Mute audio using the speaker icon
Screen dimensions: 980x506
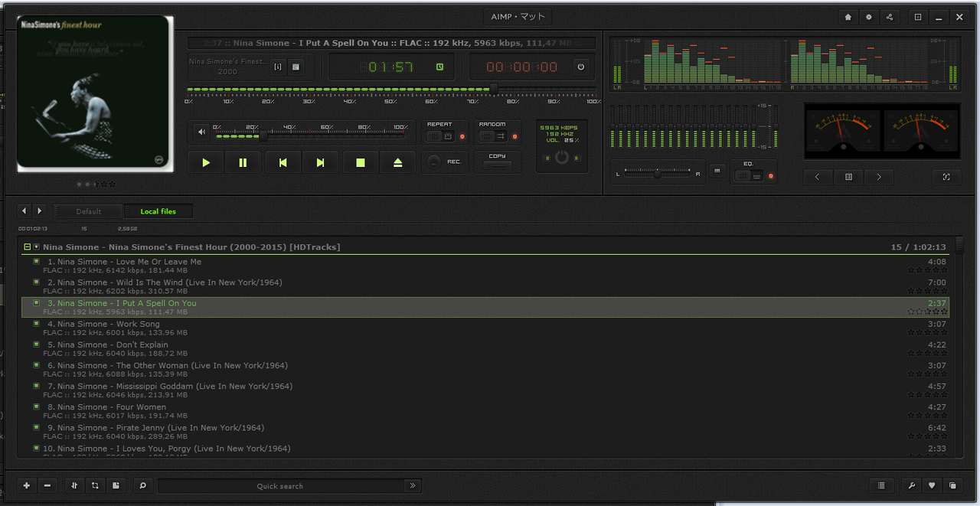coord(201,132)
